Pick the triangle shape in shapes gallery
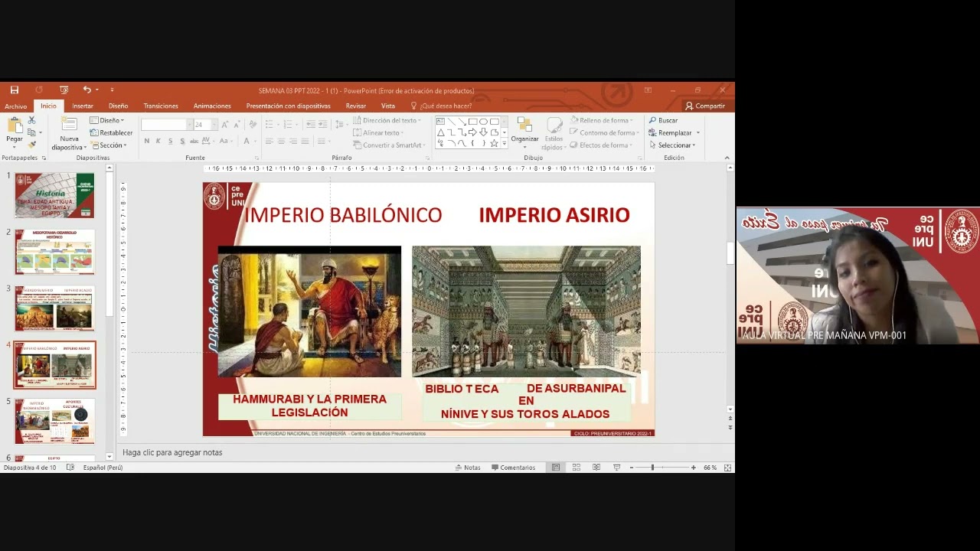980x551 pixels. pos(441,132)
